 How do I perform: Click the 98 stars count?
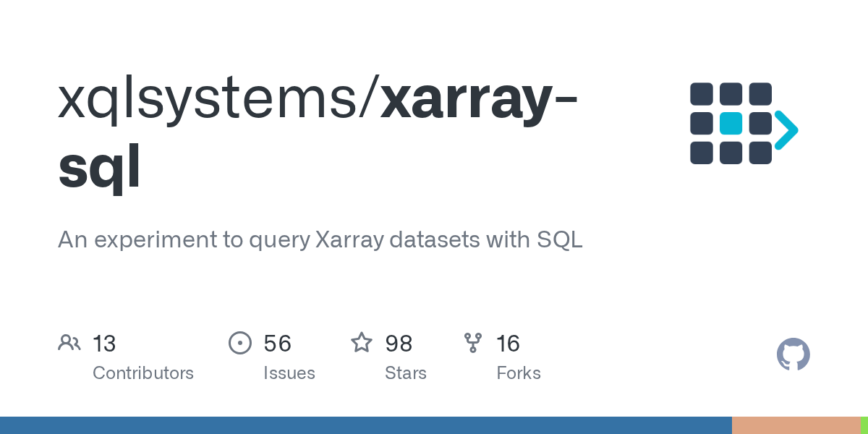coord(399,344)
